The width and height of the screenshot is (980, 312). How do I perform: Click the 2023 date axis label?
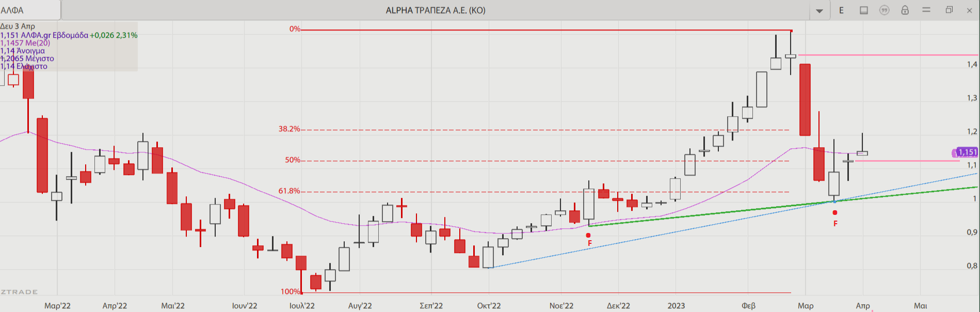coord(676,306)
